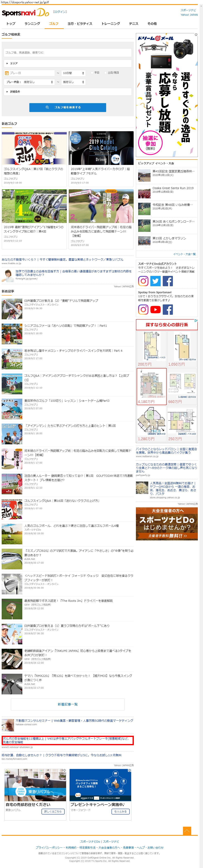Viewport: 203px width, 868px height.
Task: Open 第45回記念 国営武蔵丘陵森林 event
Action: [167, 175]
